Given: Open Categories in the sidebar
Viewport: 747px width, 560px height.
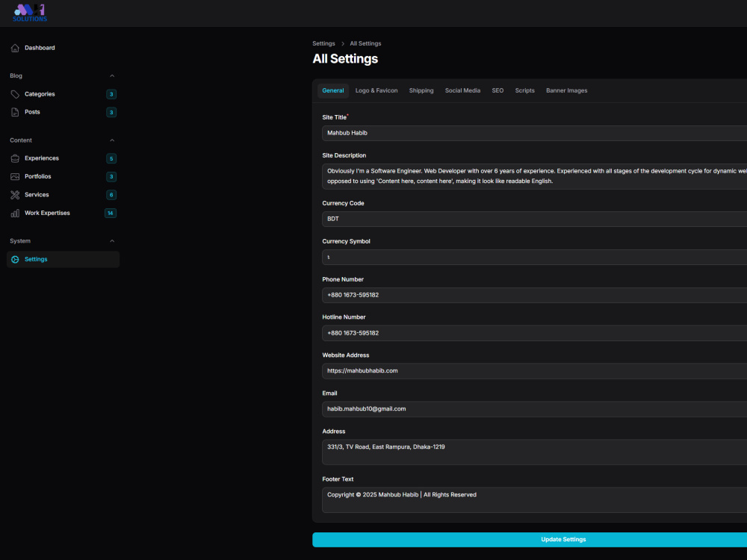Looking at the screenshot, I should (x=63, y=94).
